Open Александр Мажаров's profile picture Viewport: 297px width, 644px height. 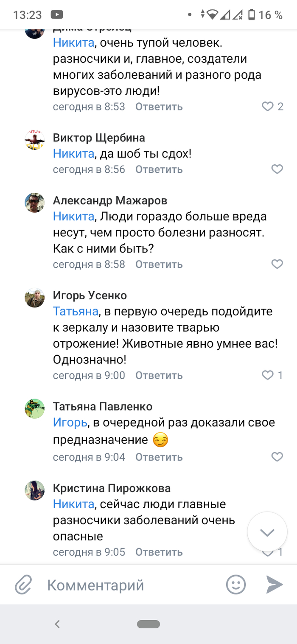click(x=35, y=203)
